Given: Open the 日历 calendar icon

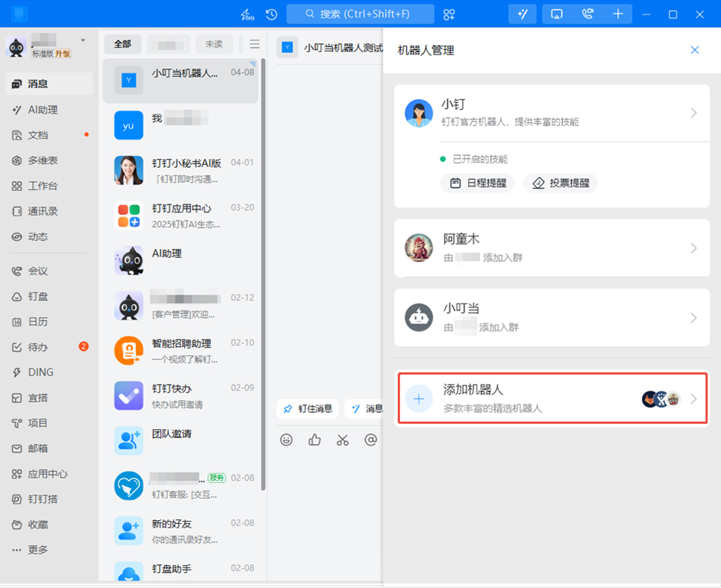Looking at the screenshot, I should click(17, 322).
